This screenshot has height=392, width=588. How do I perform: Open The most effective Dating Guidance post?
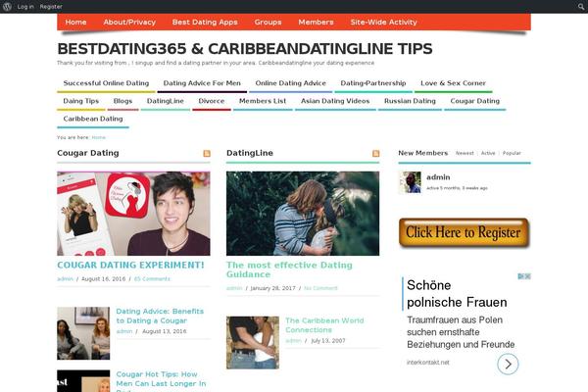pos(289,269)
